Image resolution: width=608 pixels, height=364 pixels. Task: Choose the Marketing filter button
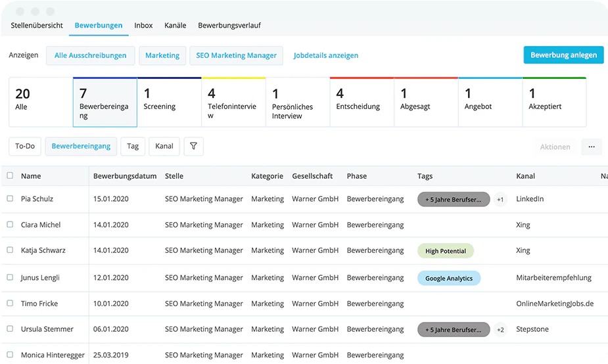coord(162,55)
